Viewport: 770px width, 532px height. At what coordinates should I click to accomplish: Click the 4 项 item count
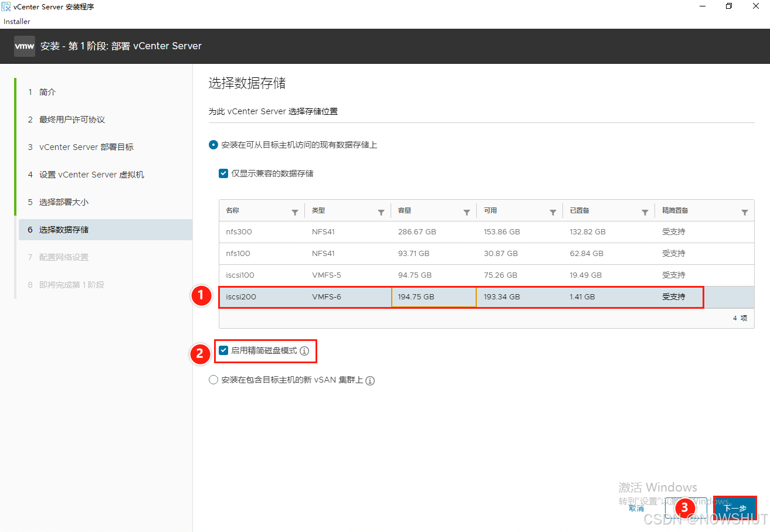pos(740,318)
